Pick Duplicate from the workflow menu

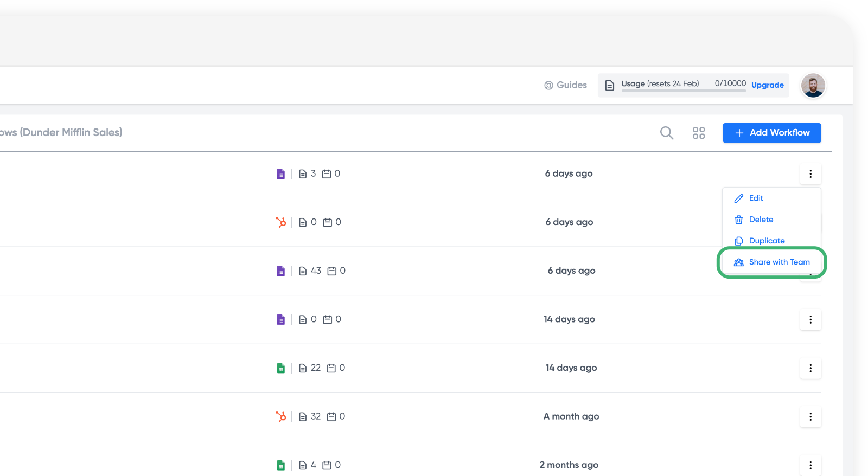[766, 241]
